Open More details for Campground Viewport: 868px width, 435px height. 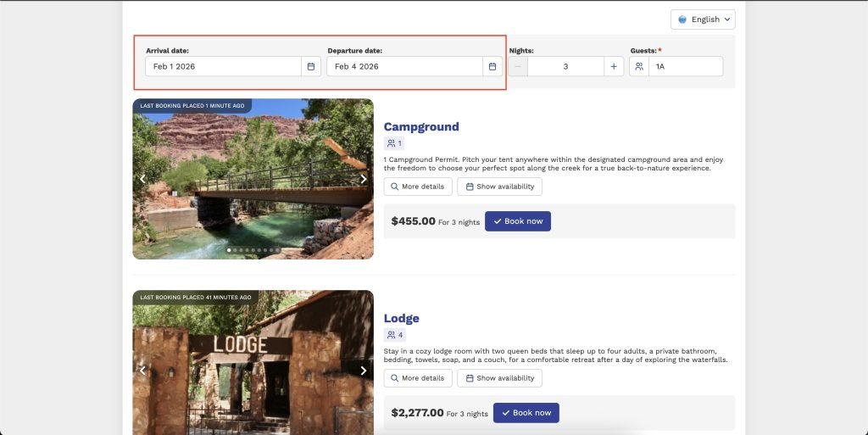418,187
